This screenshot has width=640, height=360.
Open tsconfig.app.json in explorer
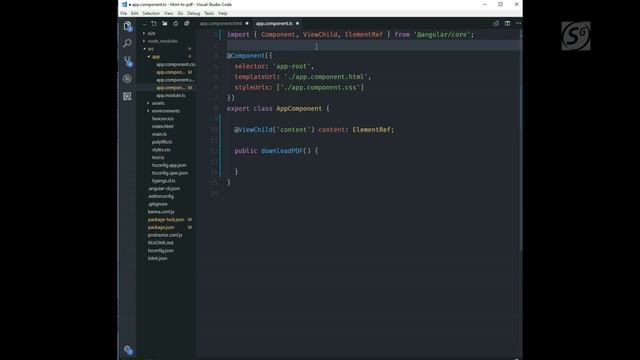169,165
